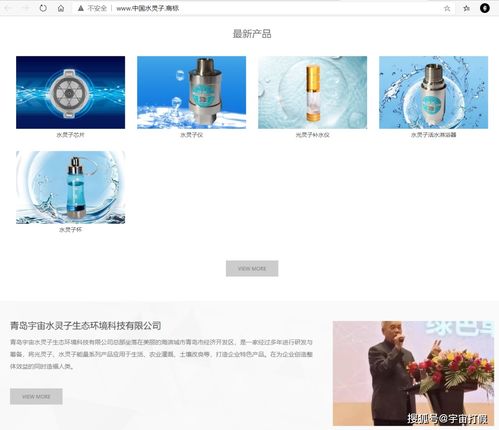Click VIEW MORE under the company introduction
Viewport: 499px width, 430px height.
[x=36, y=396]
